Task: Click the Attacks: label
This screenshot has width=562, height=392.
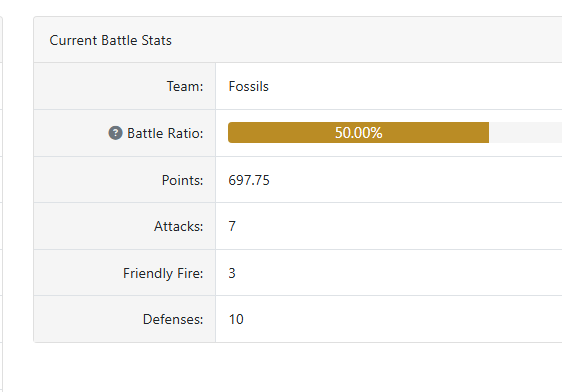Action: coord(178,226)
